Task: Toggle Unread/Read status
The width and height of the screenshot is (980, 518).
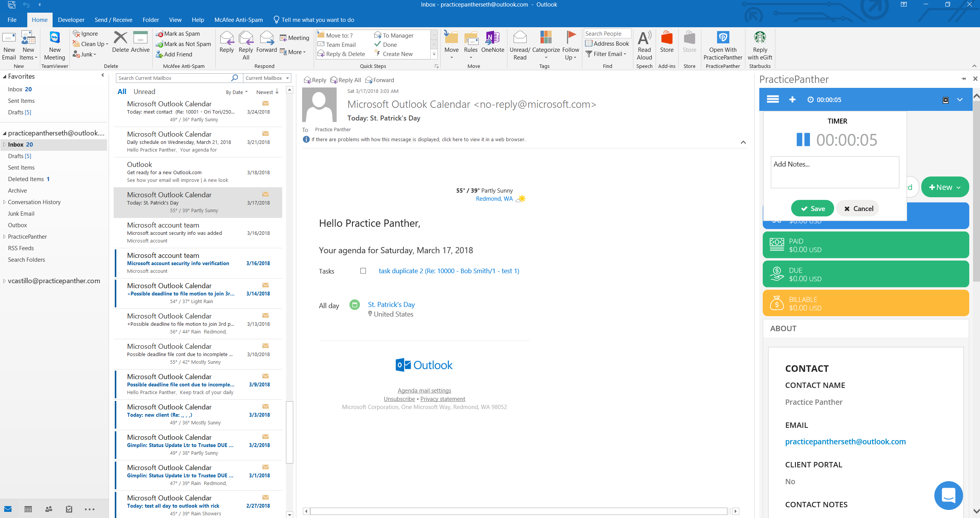Action: click(520, 46)
